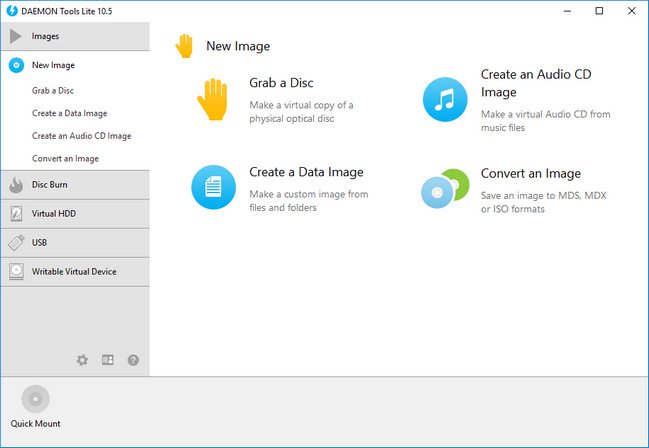649x448 pixels.
Task: Expand the Images section in sidebar
Action: (x=45, y=36)
